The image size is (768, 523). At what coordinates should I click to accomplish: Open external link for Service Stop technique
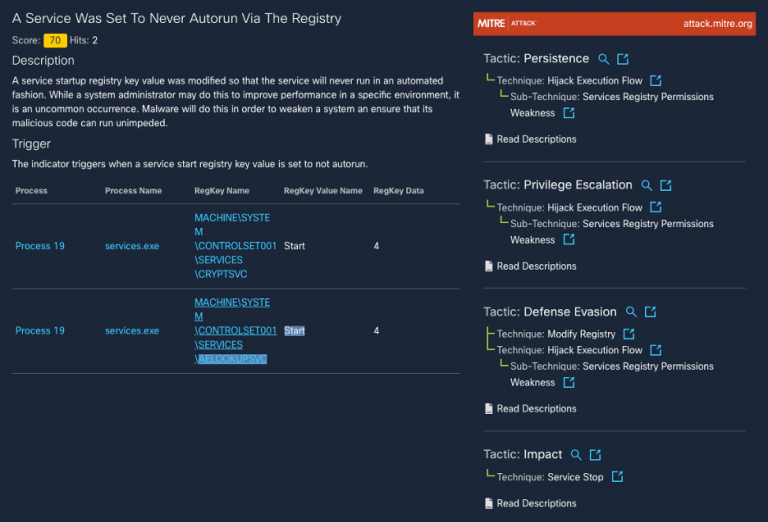pyautogui.click(x=617, y=477)
